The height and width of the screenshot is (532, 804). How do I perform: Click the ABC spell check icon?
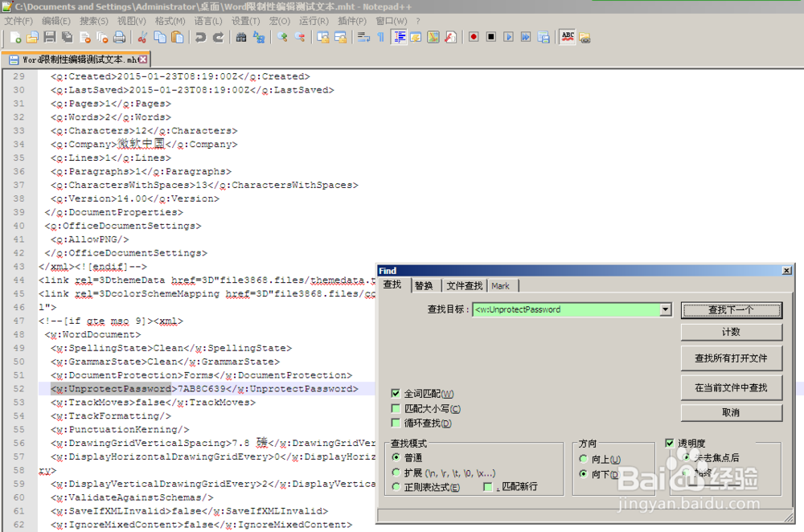click(568, 37)
